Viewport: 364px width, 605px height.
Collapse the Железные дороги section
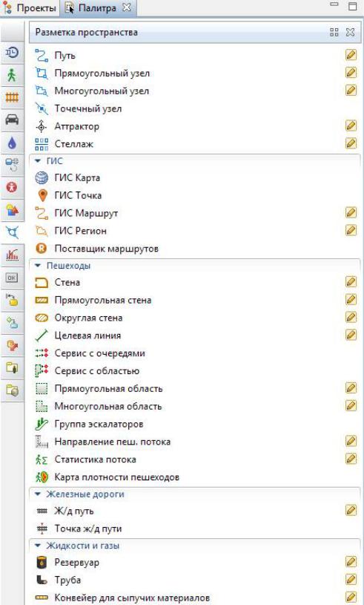[38, 494]
